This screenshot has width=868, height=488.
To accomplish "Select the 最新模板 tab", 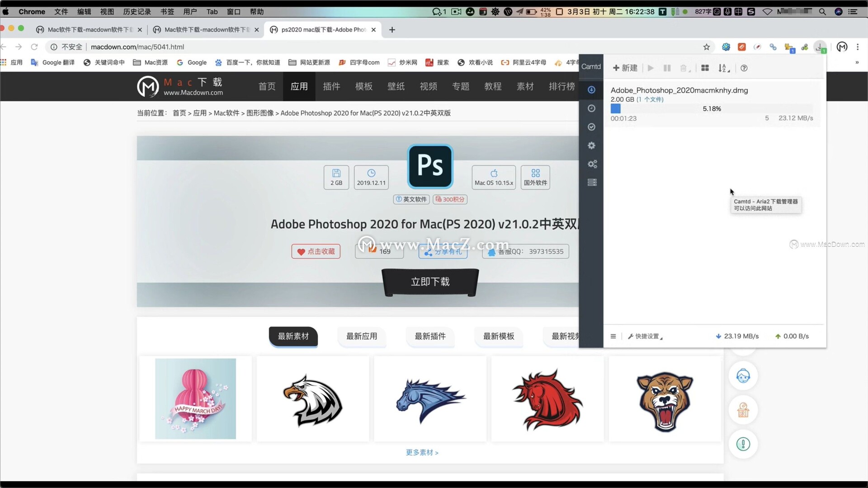I will click(x=499, y=336).
